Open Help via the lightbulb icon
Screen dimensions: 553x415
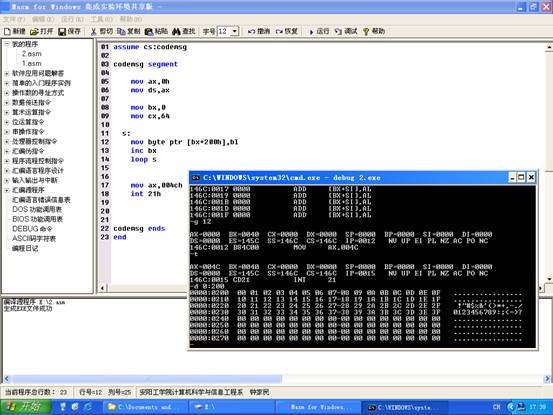coord(366,31)
